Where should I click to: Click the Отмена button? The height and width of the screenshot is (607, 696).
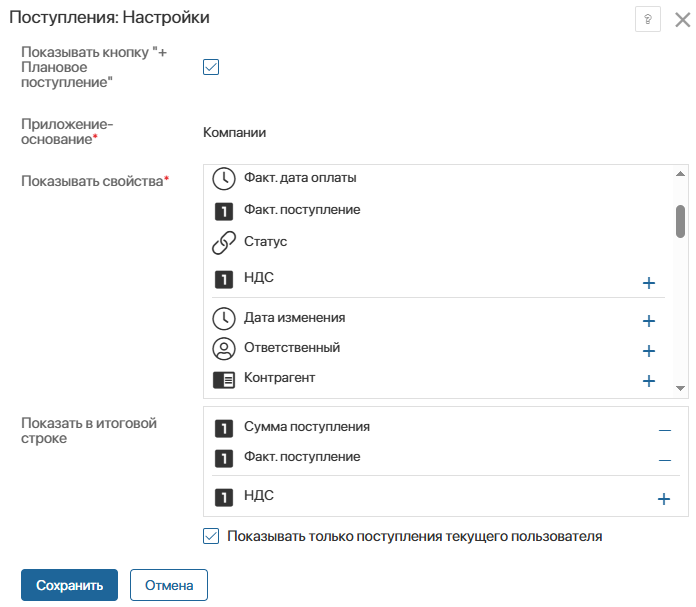tap(169, 585)
